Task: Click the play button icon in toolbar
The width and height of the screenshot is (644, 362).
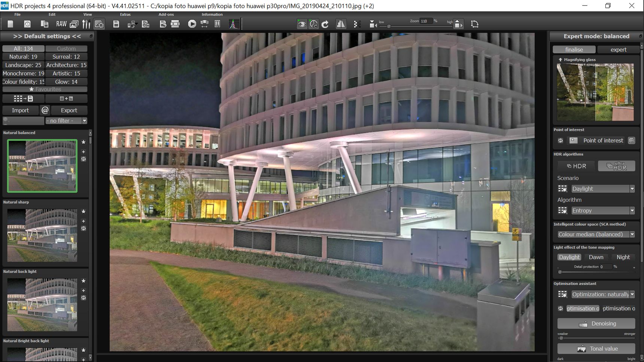Action: point(192,24)
